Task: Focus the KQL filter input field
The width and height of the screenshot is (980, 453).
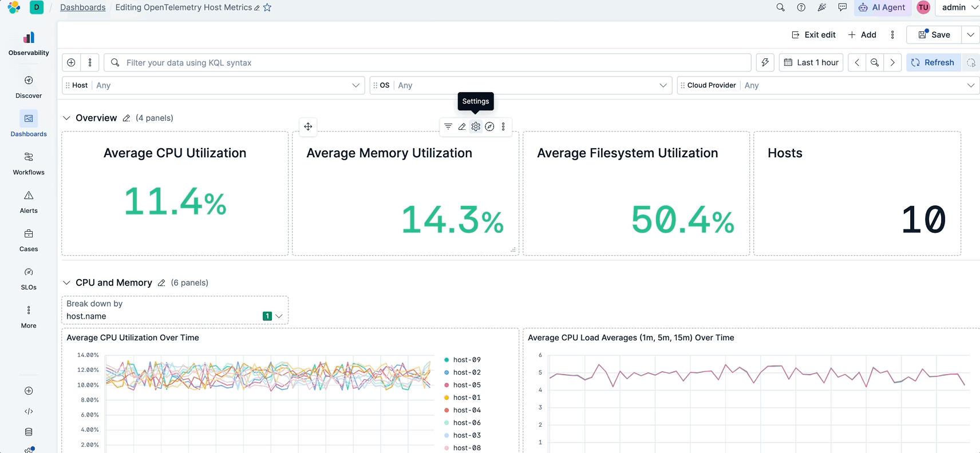Action: pos(427,62)
